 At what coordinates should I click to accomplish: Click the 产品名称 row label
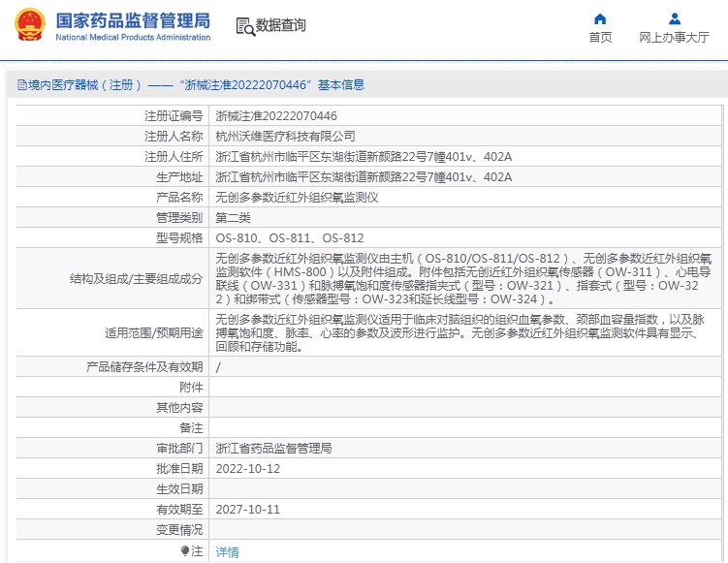click(179, 198)
